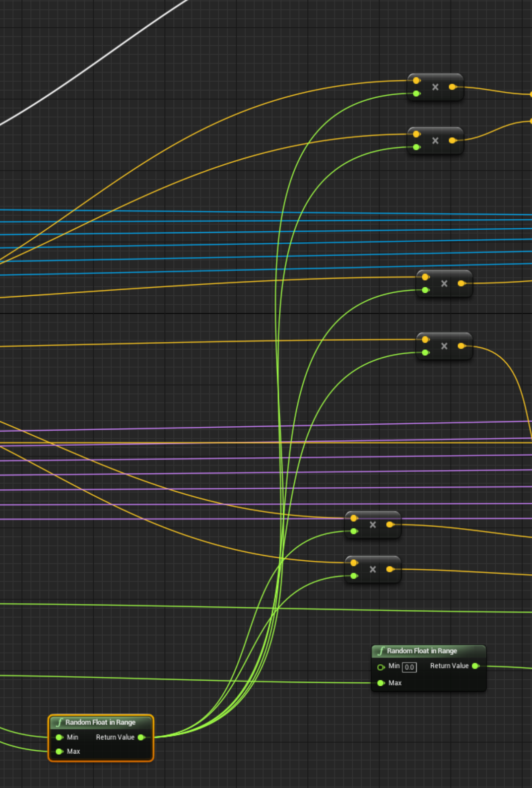Click green input pin of the fifth multiply node from top
532x788 pixels.
coord(354,531)
